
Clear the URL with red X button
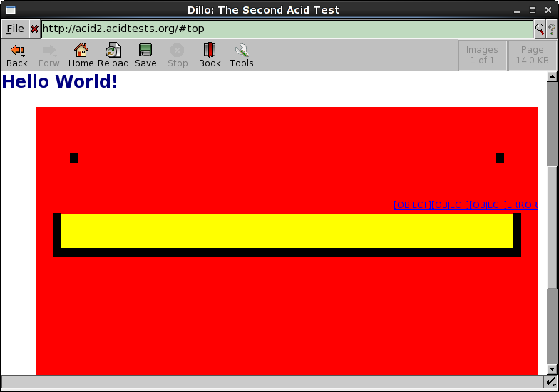[x=34, y=29]
